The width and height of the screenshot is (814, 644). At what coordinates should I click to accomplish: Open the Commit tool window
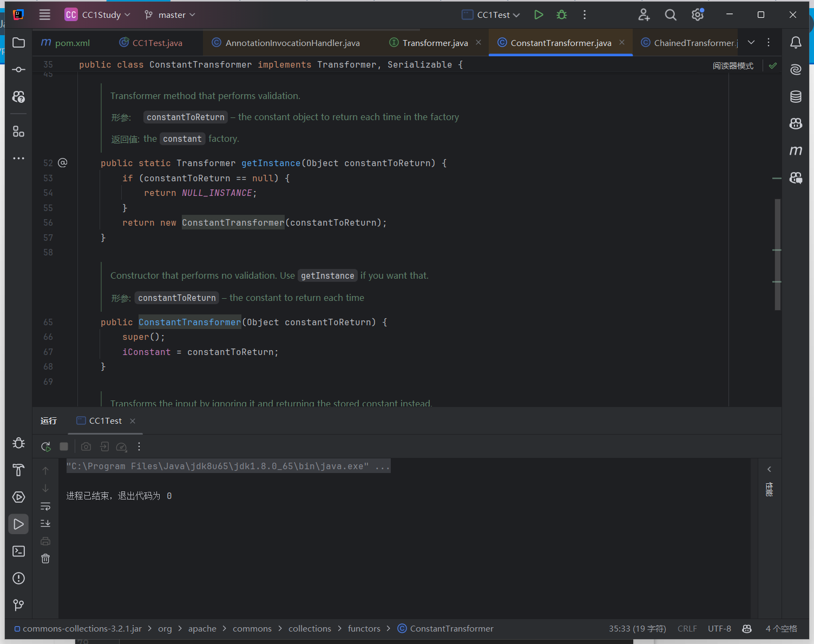(18, 70)
